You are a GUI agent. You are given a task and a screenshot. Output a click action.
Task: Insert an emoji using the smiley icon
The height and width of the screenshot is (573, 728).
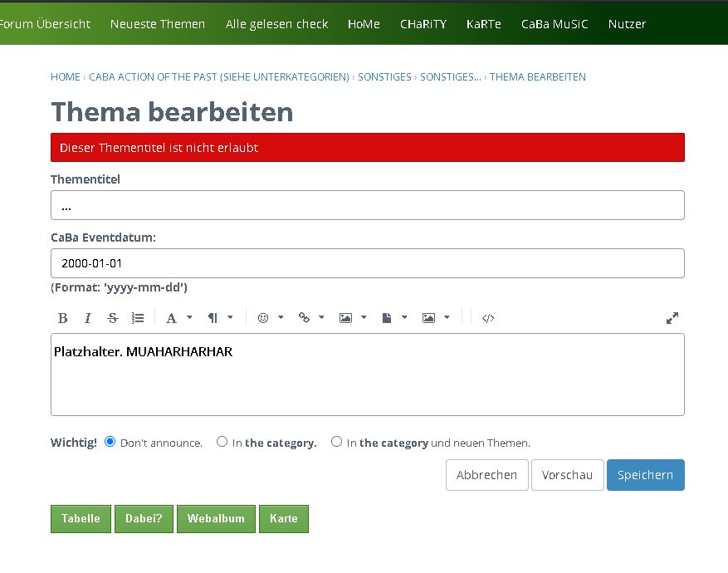coord(263,318)
